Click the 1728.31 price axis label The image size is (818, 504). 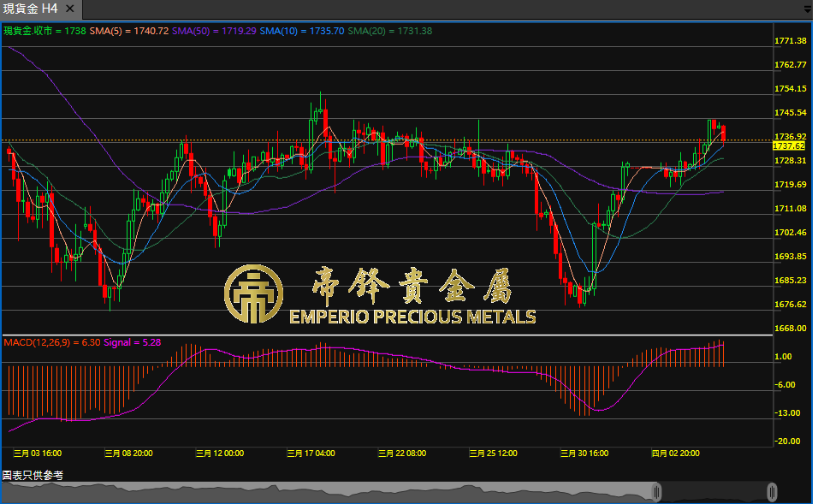[791, 161]
